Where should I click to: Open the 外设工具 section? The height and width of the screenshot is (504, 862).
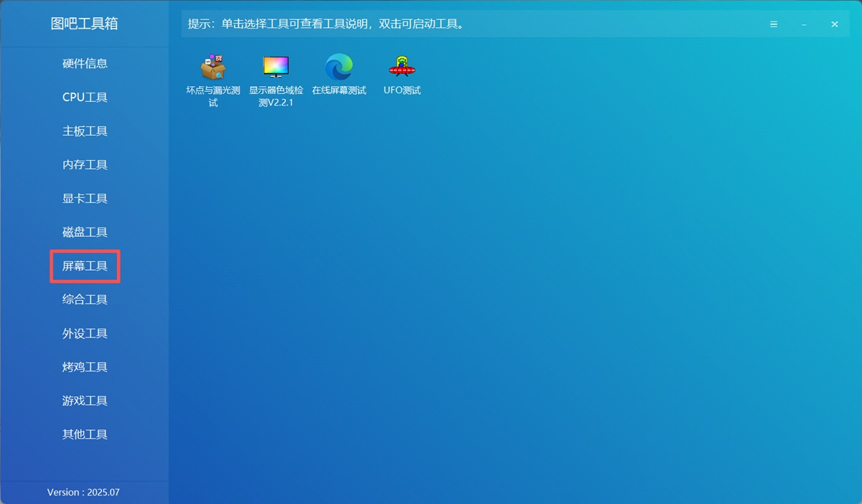pos(84,333)
